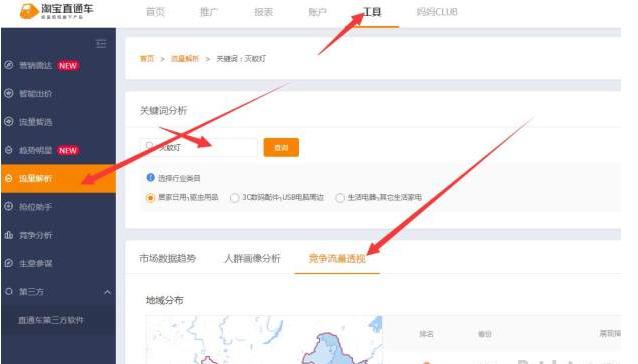Follow the 首页 breadcrumb link

[147, 59]
